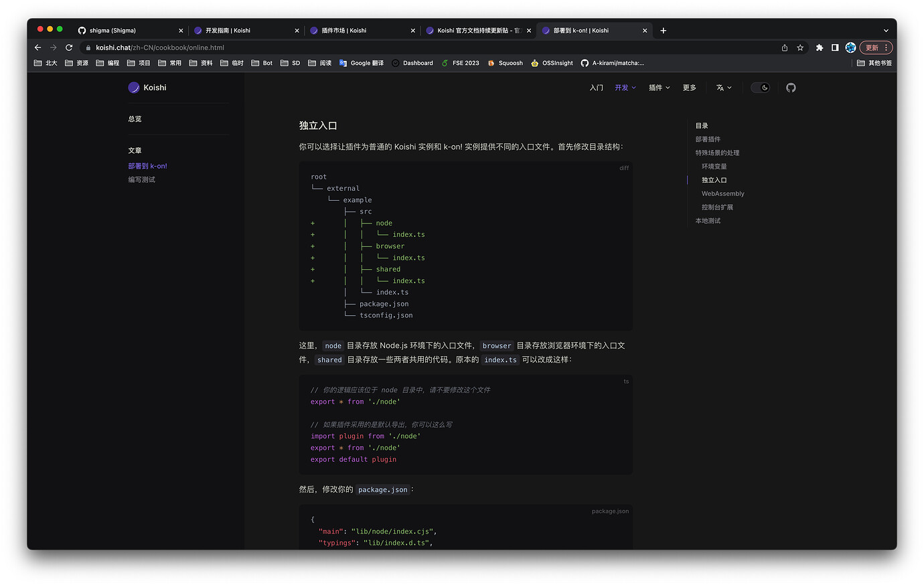The image size is (924, 585).
Task: Click the Chrome profile avatar icon
Action: [850, 47]
